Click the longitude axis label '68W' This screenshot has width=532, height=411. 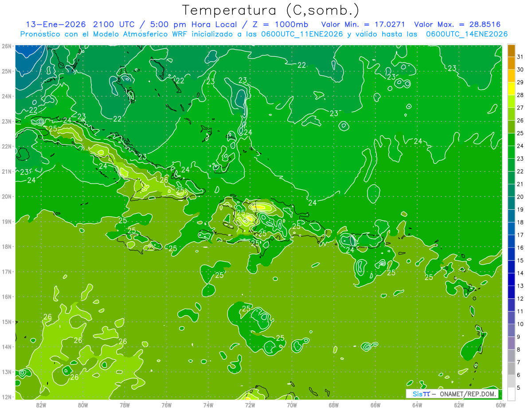[x=334, y=405]
